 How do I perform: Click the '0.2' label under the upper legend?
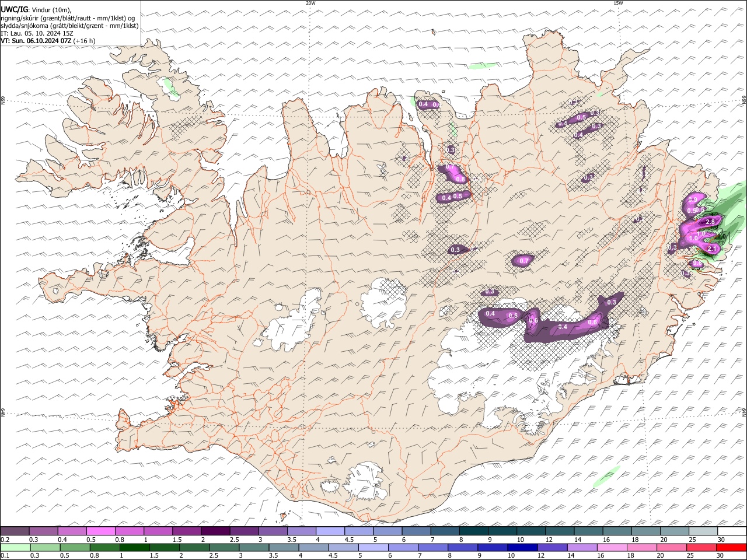point(5,540)
